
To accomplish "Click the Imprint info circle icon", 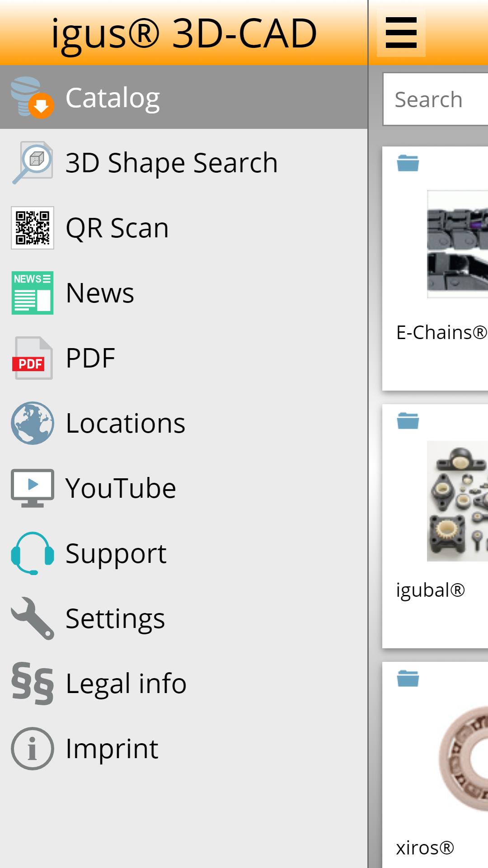I will click(x=33, y=749).
